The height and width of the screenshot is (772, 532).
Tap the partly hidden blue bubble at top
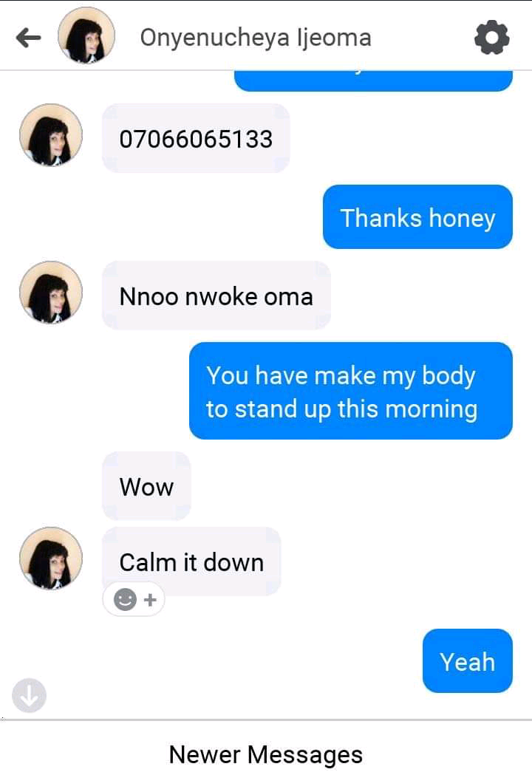pyautogui.click(x=373, y=81)
